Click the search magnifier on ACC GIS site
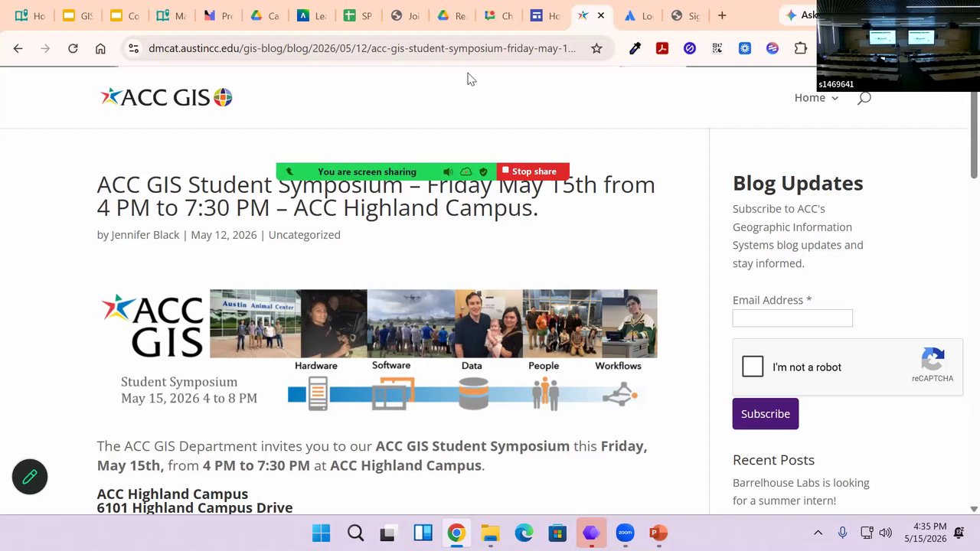This screenshot has height=551, width=980. [x=864, y=98]
